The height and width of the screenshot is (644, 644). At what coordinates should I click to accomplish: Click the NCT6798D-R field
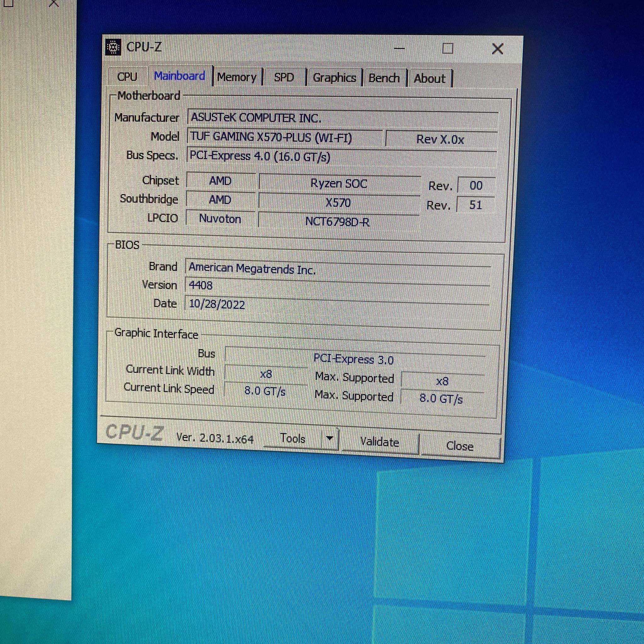point(338,222)
